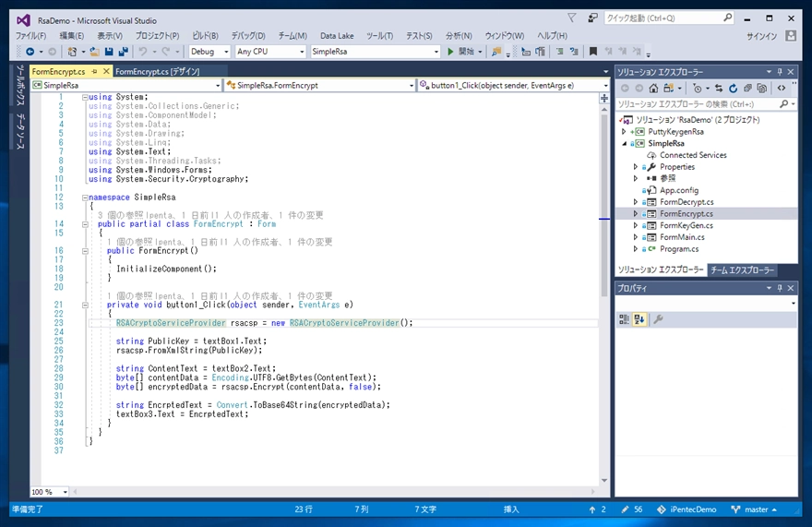Switch to the チーム エクスプローラー tab
The height and width of the screenshot is (527, 812).
[742, 270]
